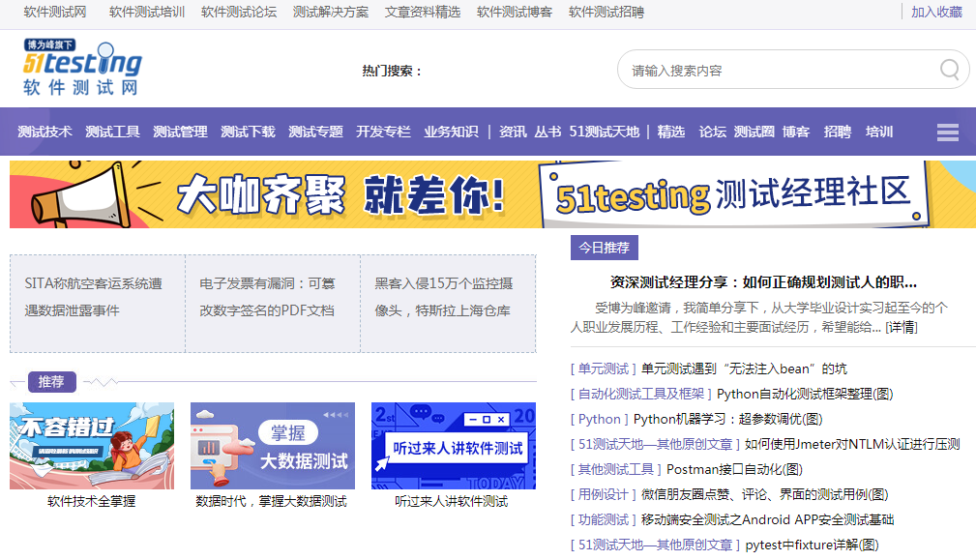Open 黑客入侵15万个监控摄像头 news item
976x560 pixels.
(444, 297)
